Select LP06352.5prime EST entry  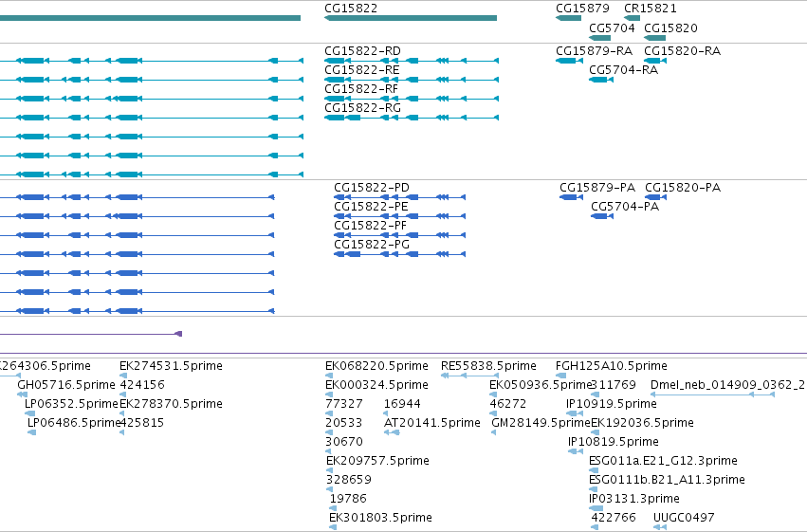pos(71,404)
